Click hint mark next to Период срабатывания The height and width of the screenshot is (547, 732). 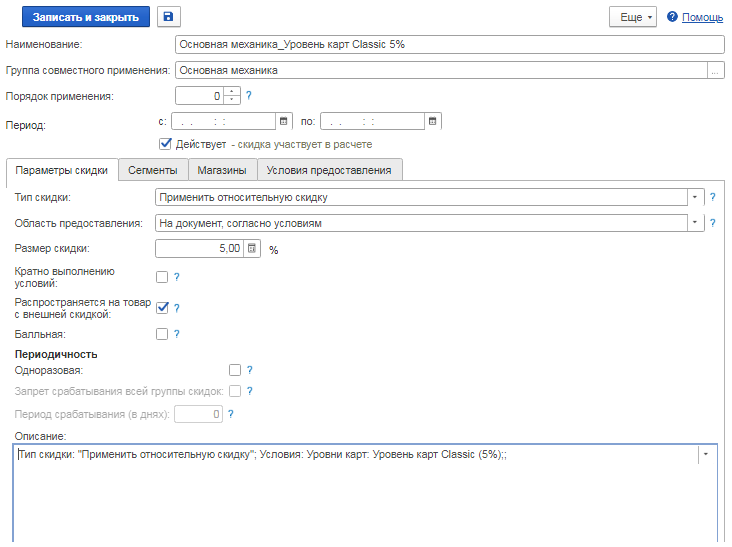[x=231, y=414]
